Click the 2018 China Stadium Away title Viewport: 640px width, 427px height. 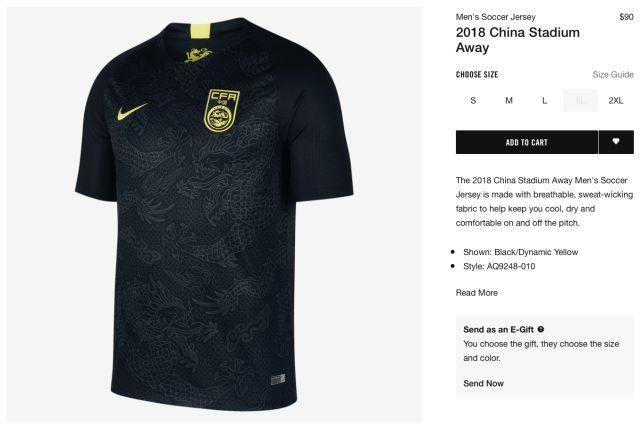pyautogui.click(x=518, y=40)
